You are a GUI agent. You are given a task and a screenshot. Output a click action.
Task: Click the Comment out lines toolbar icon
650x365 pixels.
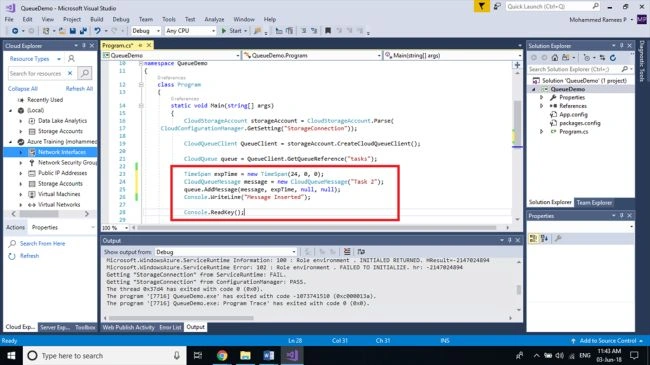(x=303, y=31)
